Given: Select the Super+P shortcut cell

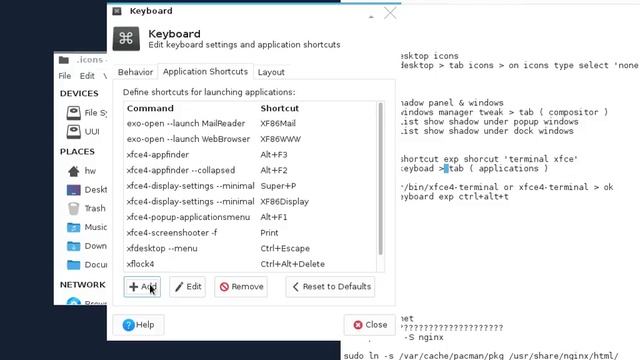Looking at the screenshot, I should (278, 186).
